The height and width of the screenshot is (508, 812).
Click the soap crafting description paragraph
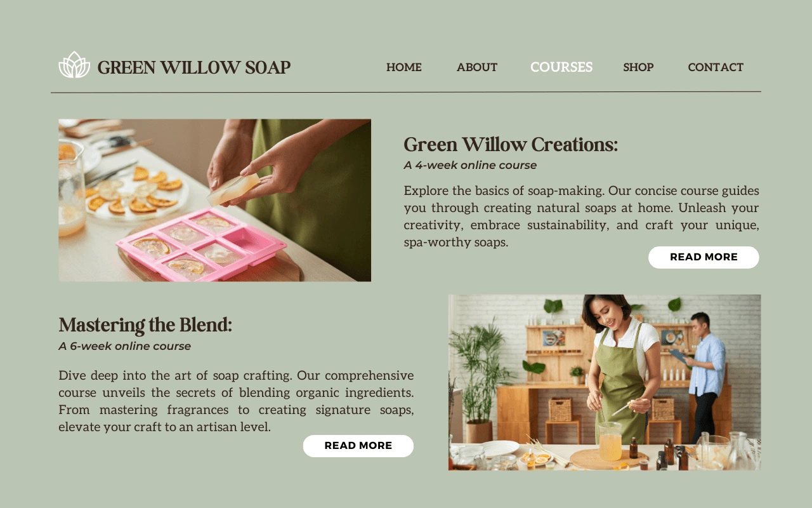236,401
